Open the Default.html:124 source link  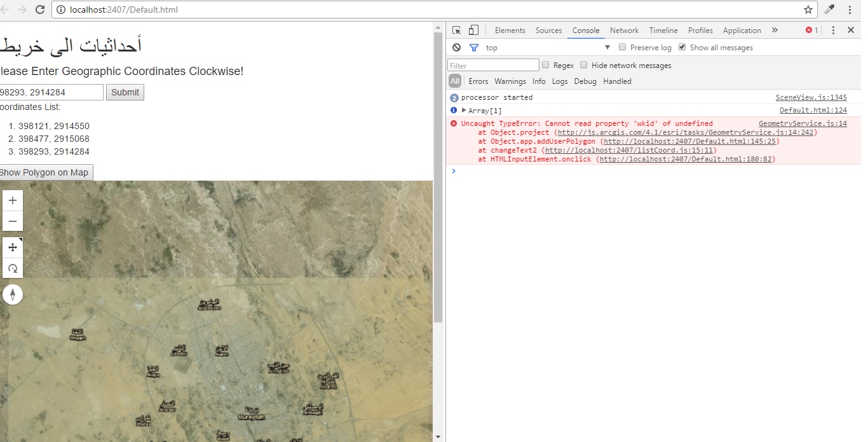pyautogui.click(x=813, y=110)
